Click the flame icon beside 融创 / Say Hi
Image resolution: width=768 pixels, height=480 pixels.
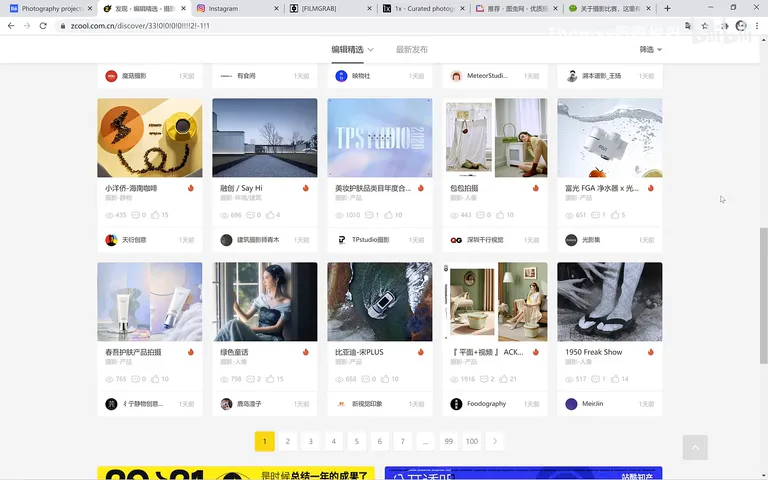[306, 188]
